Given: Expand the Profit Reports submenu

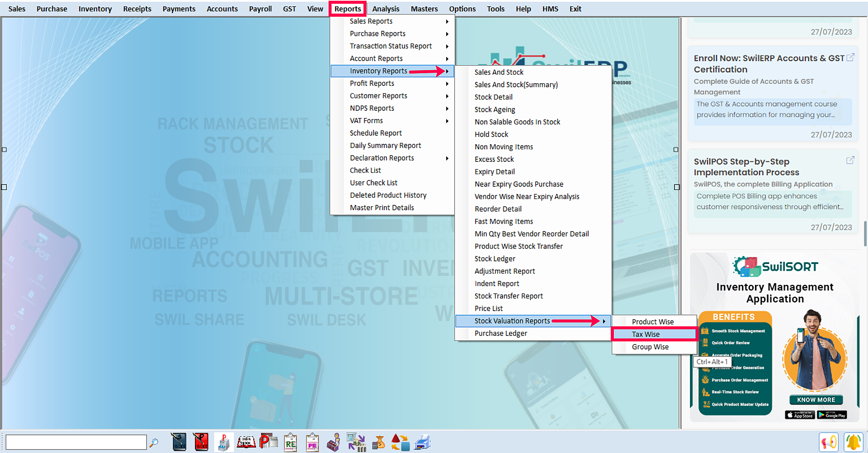Looking at the screenshot, I should click(x=392, y=83).
